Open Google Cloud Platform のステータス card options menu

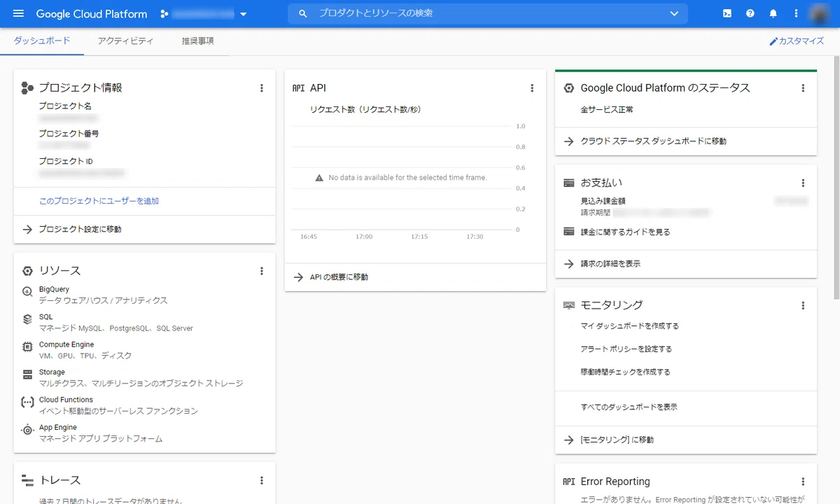pyautogui.click(x=803, y=88)
